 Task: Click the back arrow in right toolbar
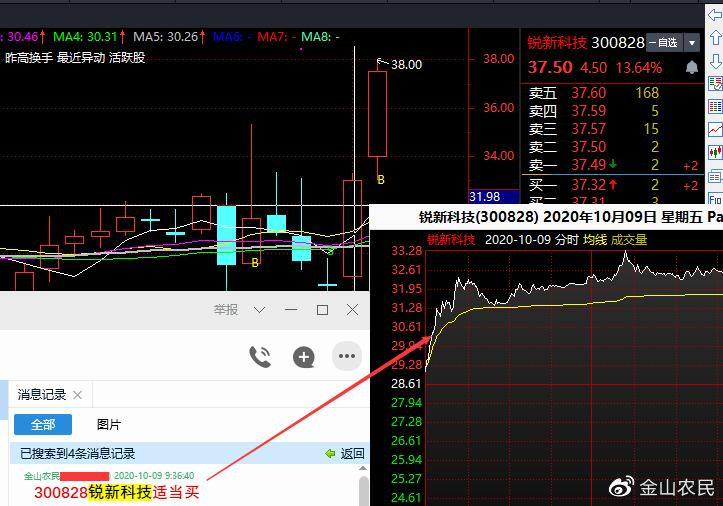pyautogui.click(x=715, y=15)
